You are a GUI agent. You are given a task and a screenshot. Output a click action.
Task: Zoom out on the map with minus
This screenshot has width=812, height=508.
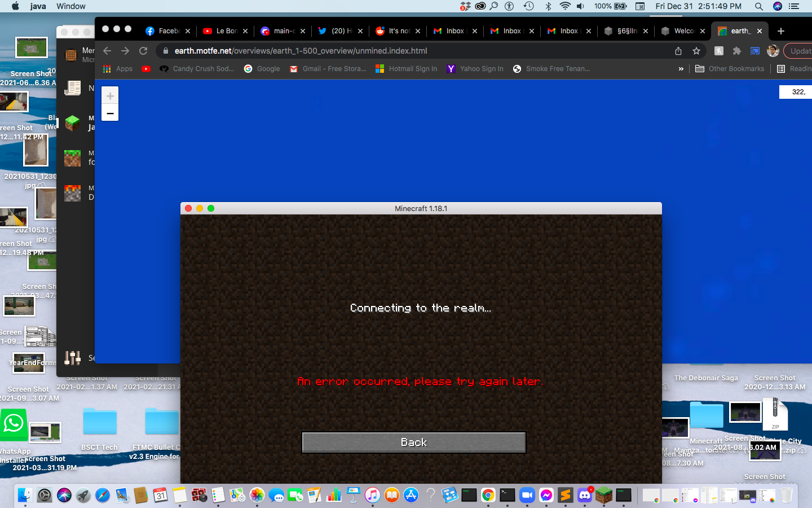pyautogui.click(x=110, y=113)
